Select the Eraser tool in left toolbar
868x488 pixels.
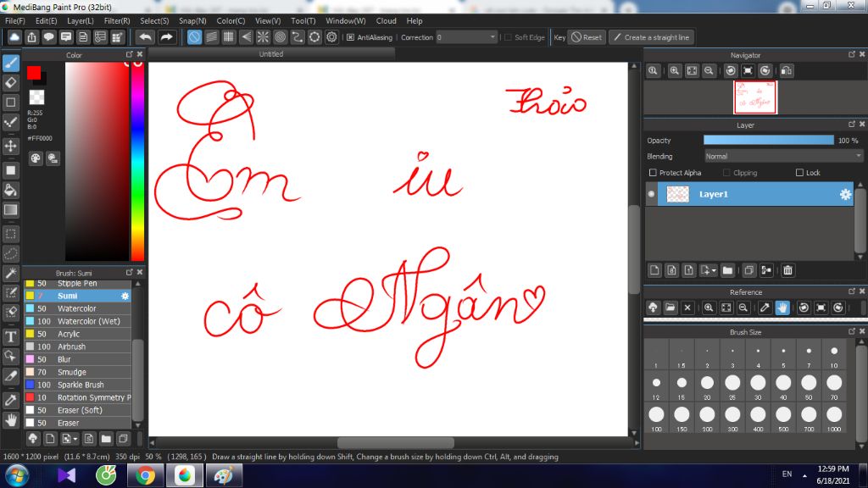11,82
